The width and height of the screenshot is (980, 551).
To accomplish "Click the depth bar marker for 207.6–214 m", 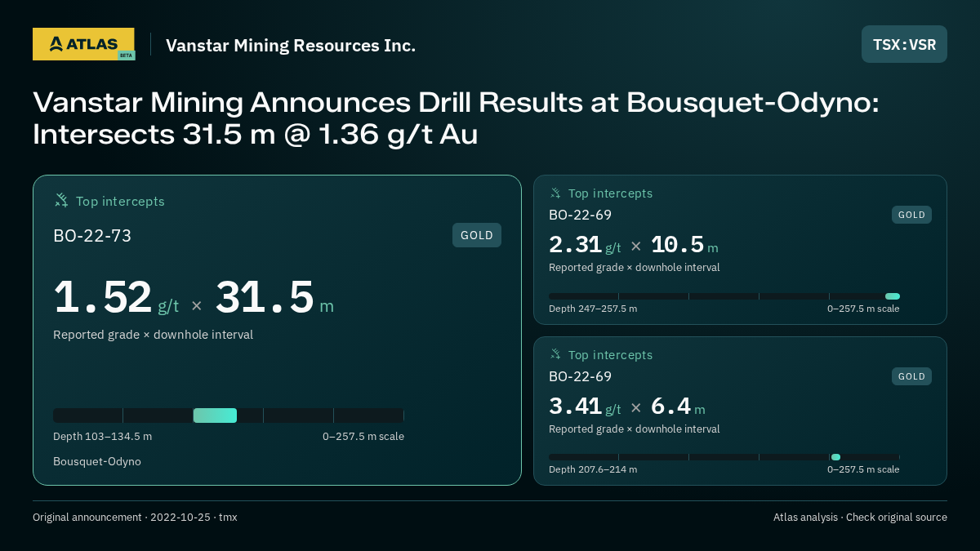I will pyautogui.click(x=835, y=457).
